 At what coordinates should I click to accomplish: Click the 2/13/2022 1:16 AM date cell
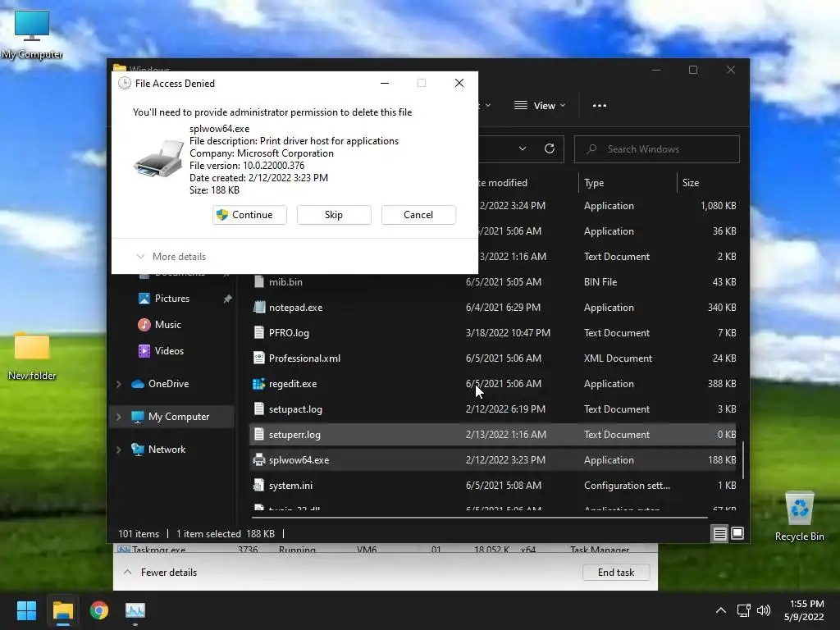(505, 435)
